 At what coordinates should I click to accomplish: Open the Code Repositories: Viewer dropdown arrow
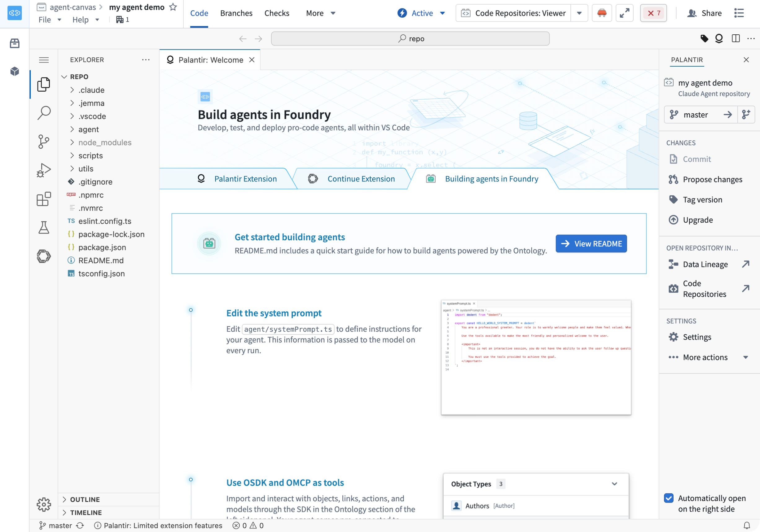(579, 13)
